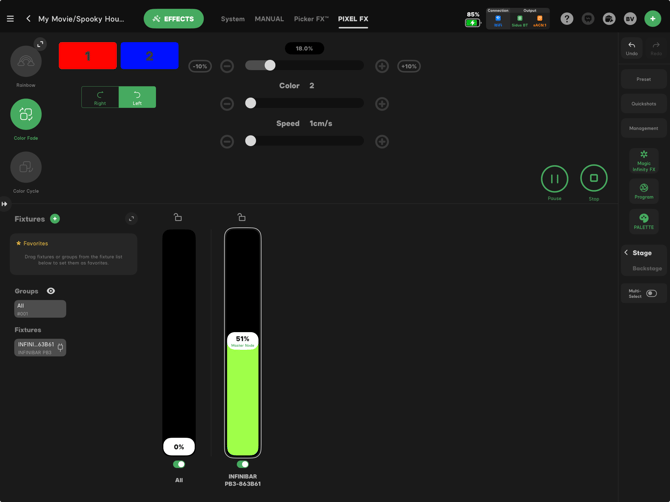Screen dimensions: 670x502
Task: Stop the running effect
Action: [594, 178]
